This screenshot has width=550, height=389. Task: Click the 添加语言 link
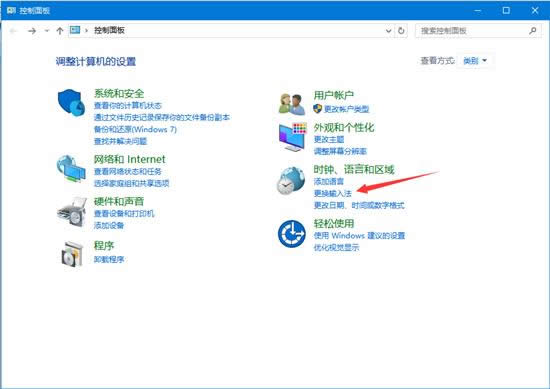click(x=329, y=181)
